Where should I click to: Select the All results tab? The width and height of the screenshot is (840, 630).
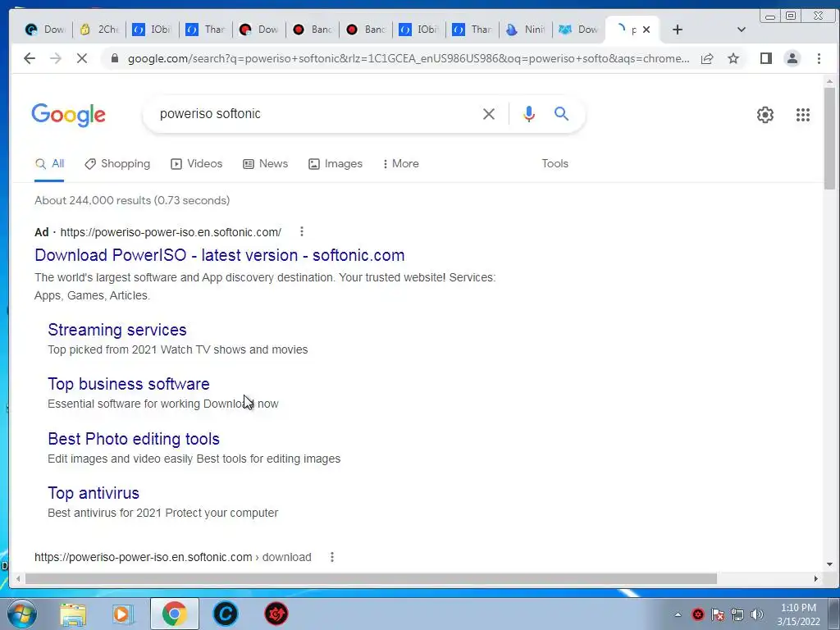click(x=49, y=164)
